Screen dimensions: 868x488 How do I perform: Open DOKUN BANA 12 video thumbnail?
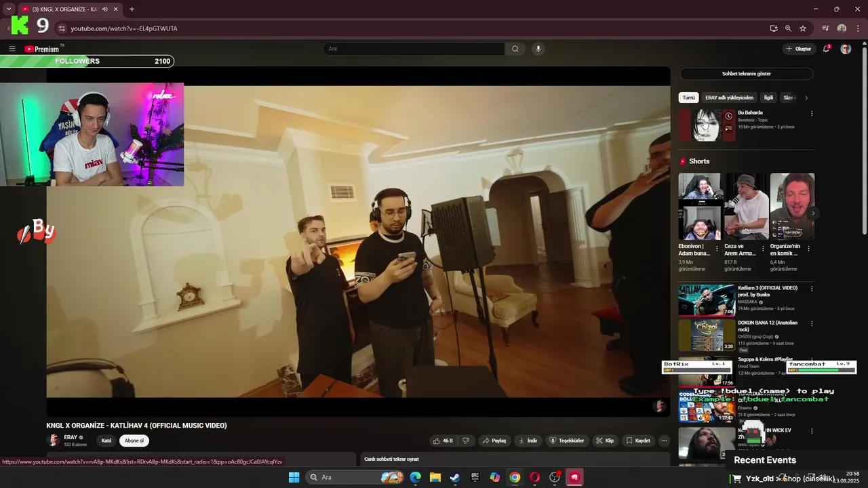pyautogui.click(x=707, y=335)
